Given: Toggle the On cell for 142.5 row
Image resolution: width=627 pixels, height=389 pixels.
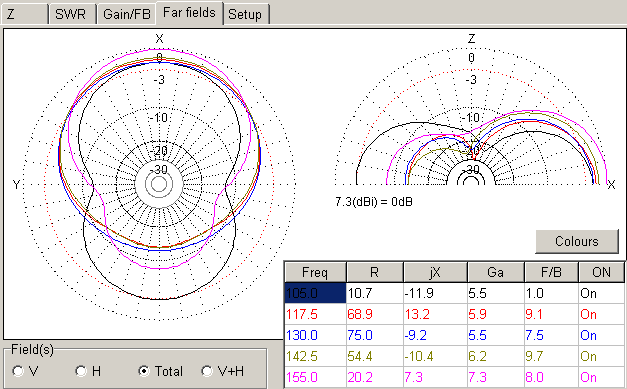Looking at the screenshot, I should [601, 356].
